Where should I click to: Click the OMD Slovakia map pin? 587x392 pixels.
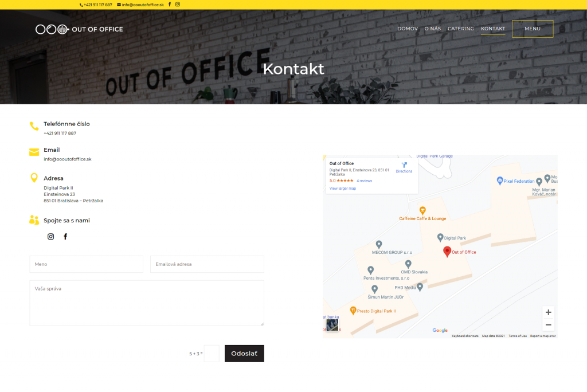(x=408, y=264)
